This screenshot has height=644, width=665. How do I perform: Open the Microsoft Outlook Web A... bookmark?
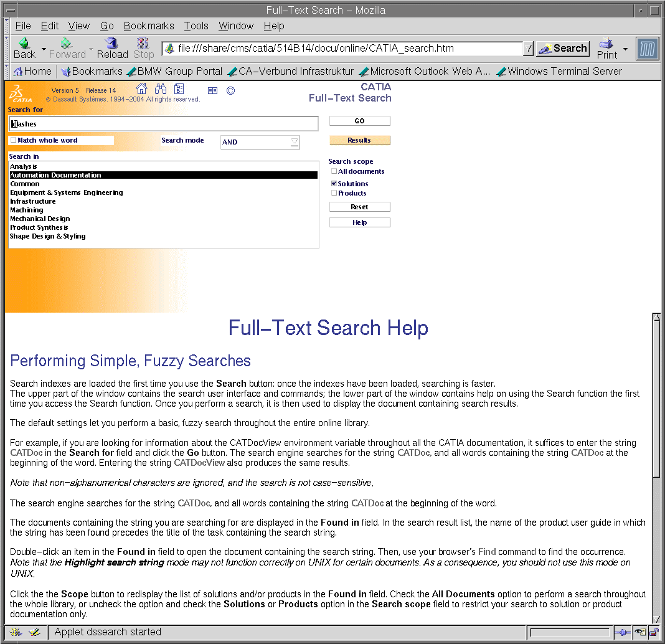coord(425,71)
